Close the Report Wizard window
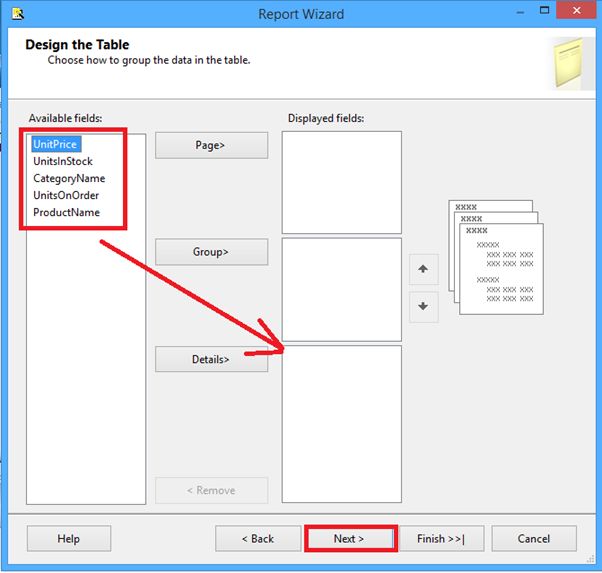602x573 pixels. (576, 10)
